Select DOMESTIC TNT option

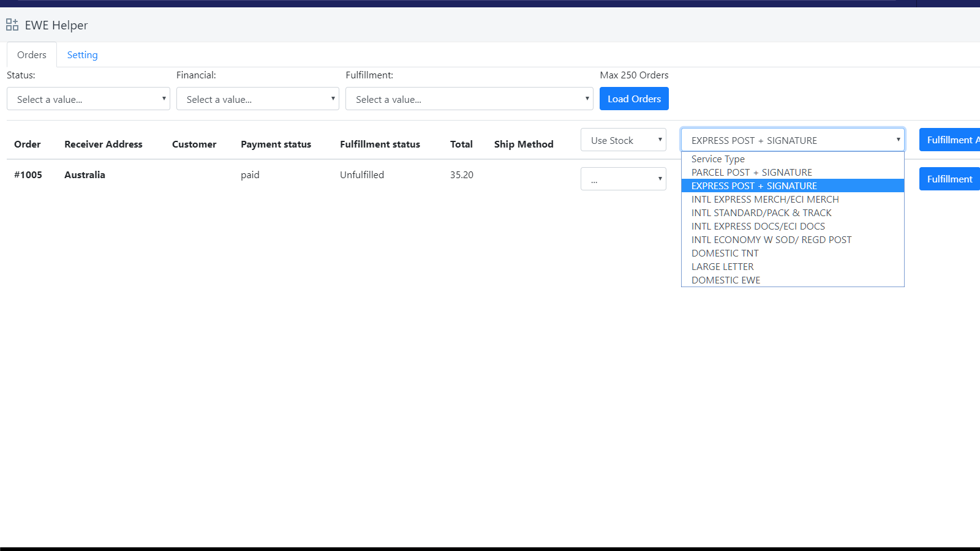point(793,253)
